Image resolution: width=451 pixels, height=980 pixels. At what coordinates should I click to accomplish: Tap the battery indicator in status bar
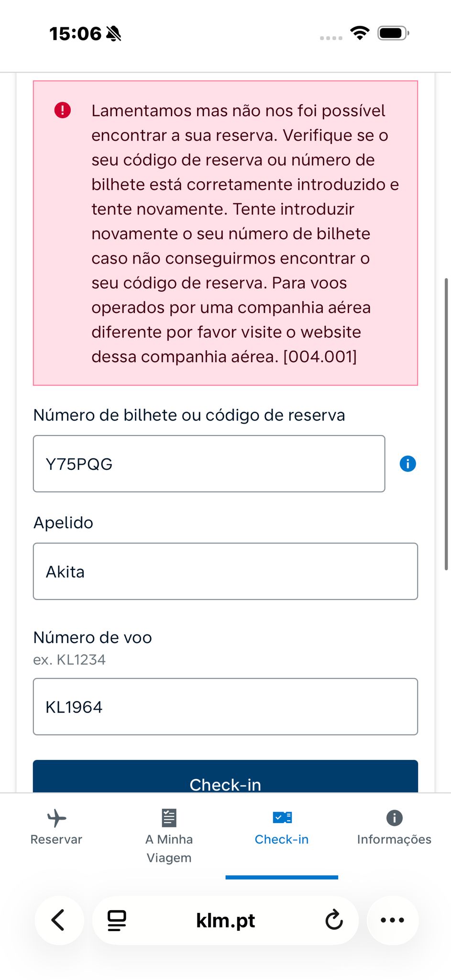click(393, 33)
